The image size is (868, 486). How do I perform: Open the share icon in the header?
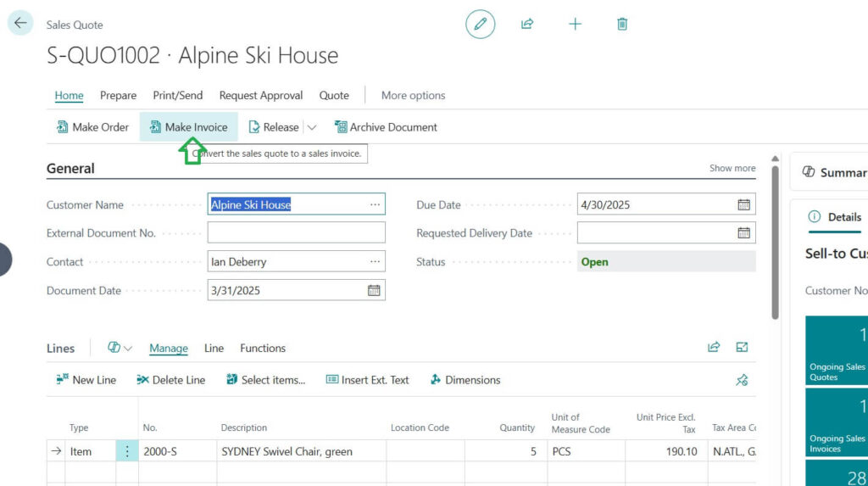(x=527, y=24)
